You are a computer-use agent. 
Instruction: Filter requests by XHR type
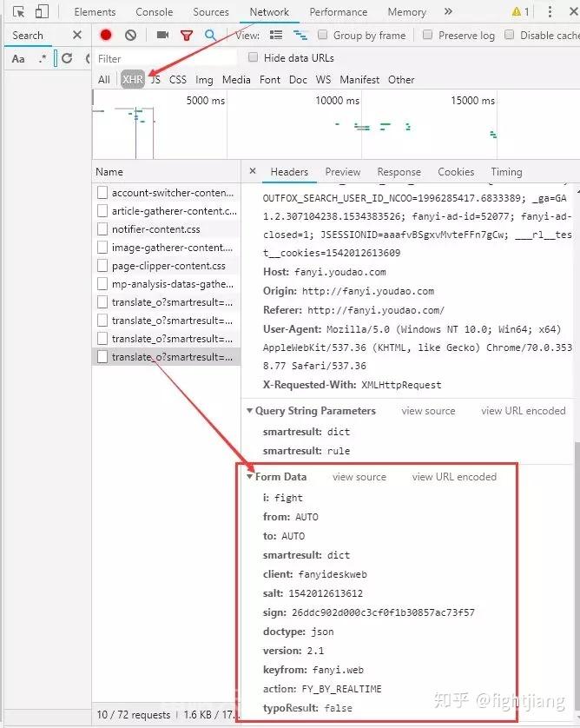point(133,79)
